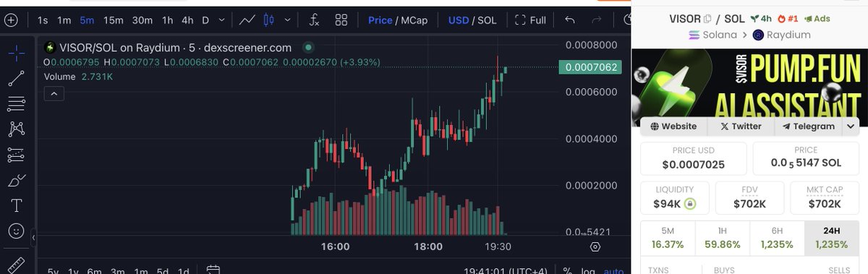Open the fx indicators menu
The width and height of the screenshot is (868, 274).
314,20
